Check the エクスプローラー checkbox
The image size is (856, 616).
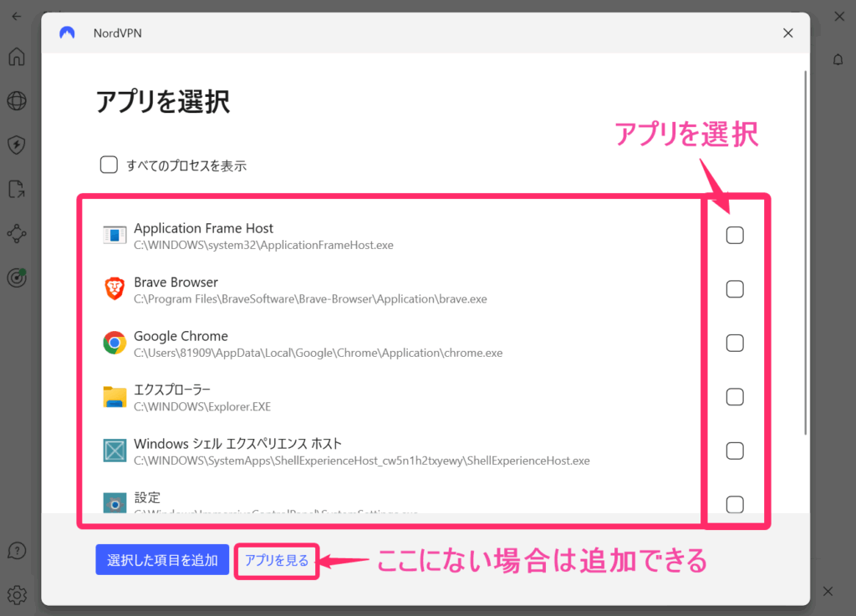(x=735, y=397)
